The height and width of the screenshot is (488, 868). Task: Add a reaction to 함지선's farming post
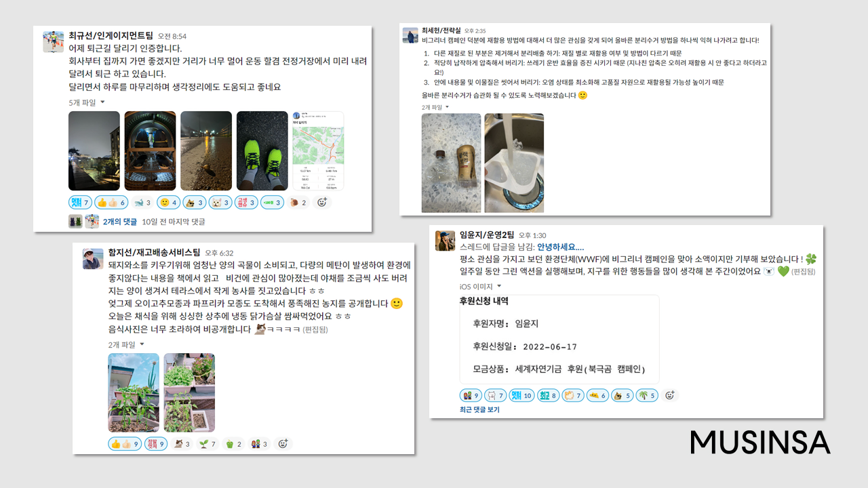click(x=283, y=444)
